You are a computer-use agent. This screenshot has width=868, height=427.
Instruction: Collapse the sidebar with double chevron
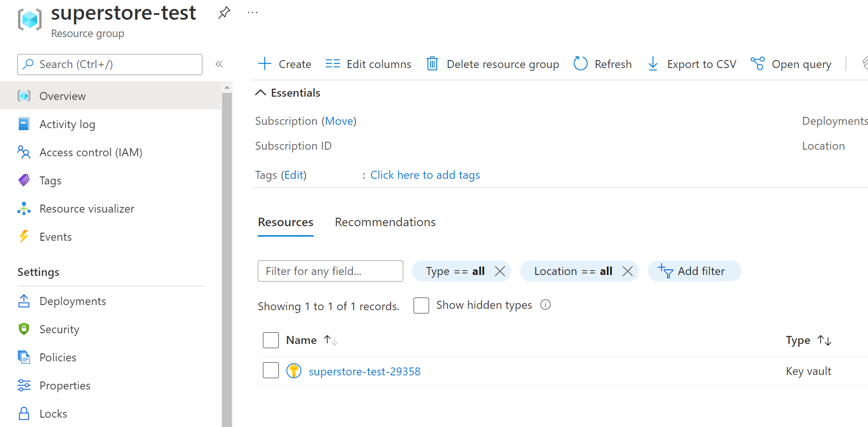pos(219,64)
